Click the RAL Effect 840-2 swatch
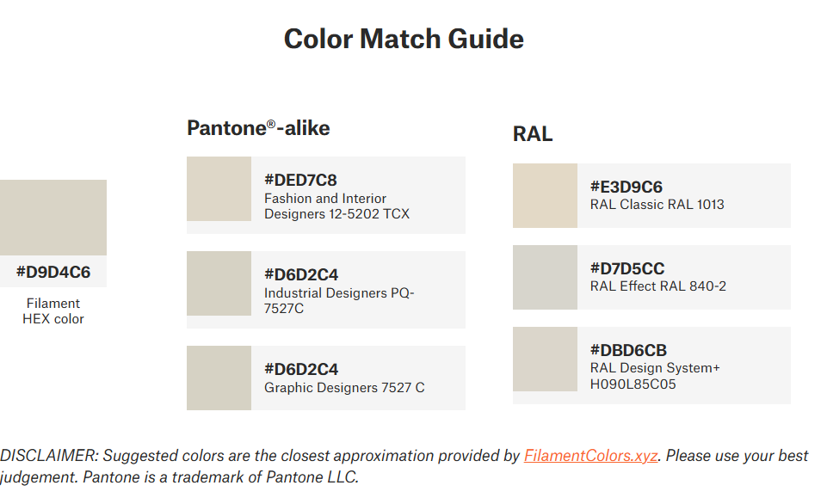827x504 pixels. pos(545,277)
